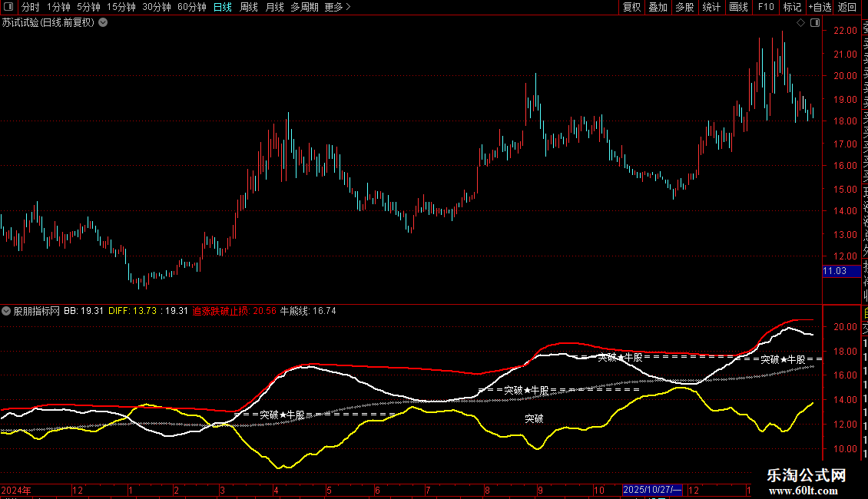Image resolution: width=868 pixels, height=499 pixels.
Task: Click the 叠加 overlay button
Action: tap(658, 7)
